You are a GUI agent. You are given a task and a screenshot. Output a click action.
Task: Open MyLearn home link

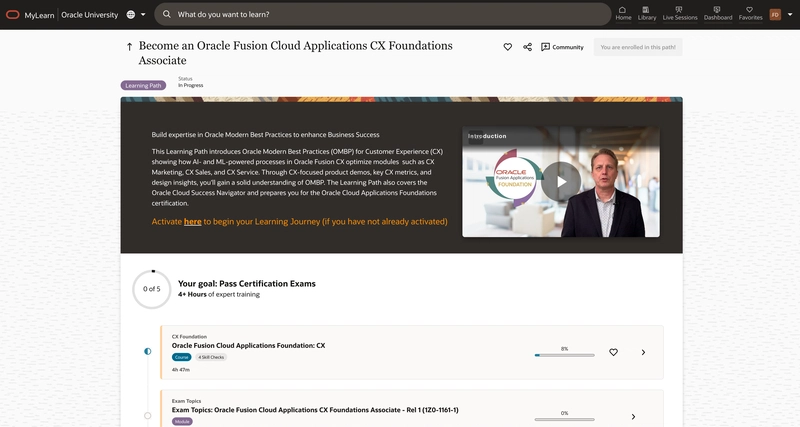[x=39, y=15]
